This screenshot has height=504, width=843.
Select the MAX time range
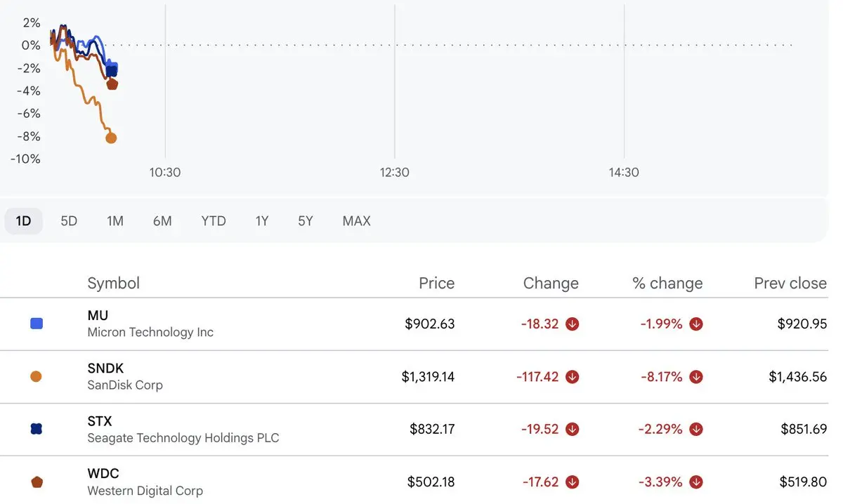point(356,221)
